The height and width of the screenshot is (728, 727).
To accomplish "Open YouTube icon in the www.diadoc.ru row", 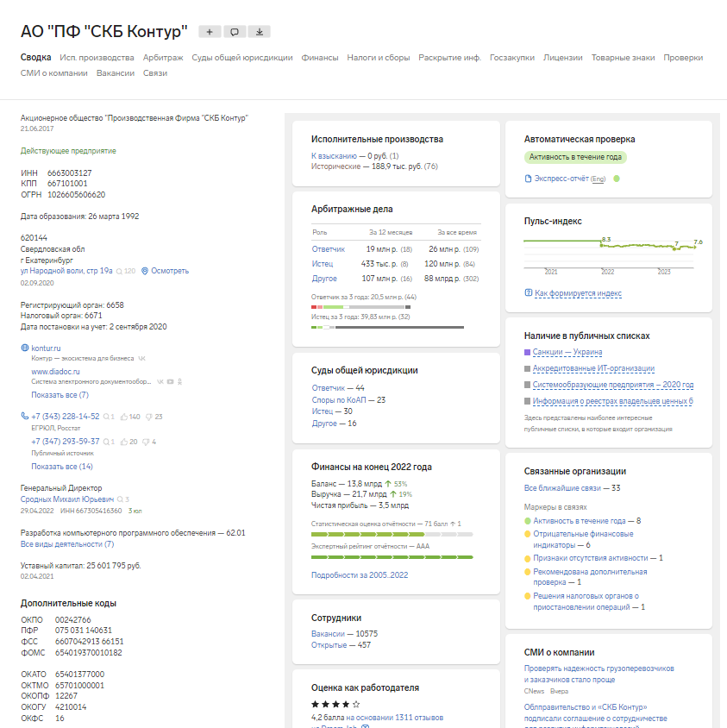I will [171, 381].
